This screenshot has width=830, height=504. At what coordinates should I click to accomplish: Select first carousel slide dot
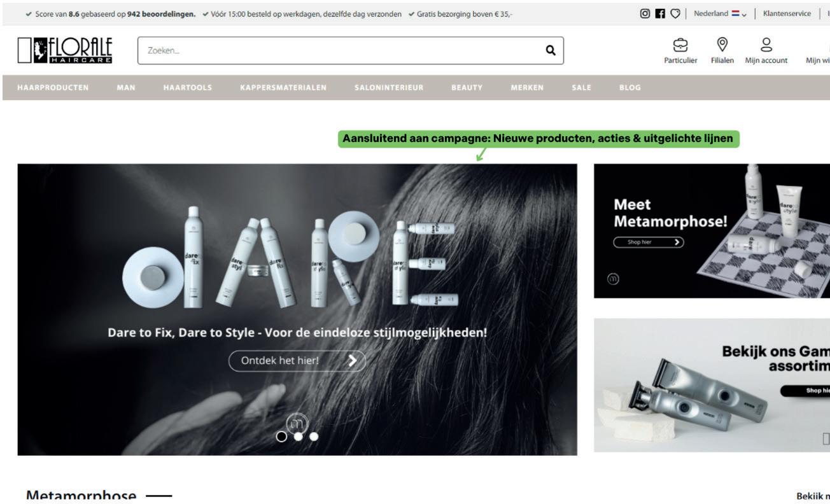[281, 436]
